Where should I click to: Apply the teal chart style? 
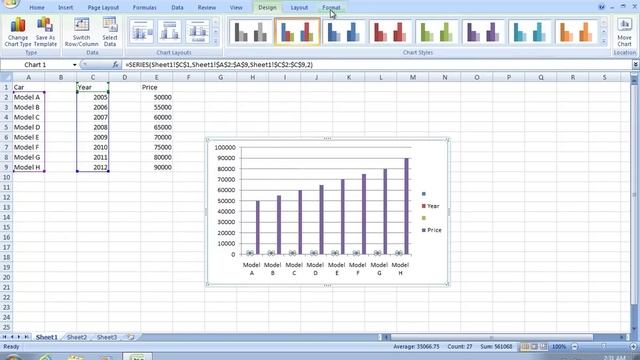530,32
